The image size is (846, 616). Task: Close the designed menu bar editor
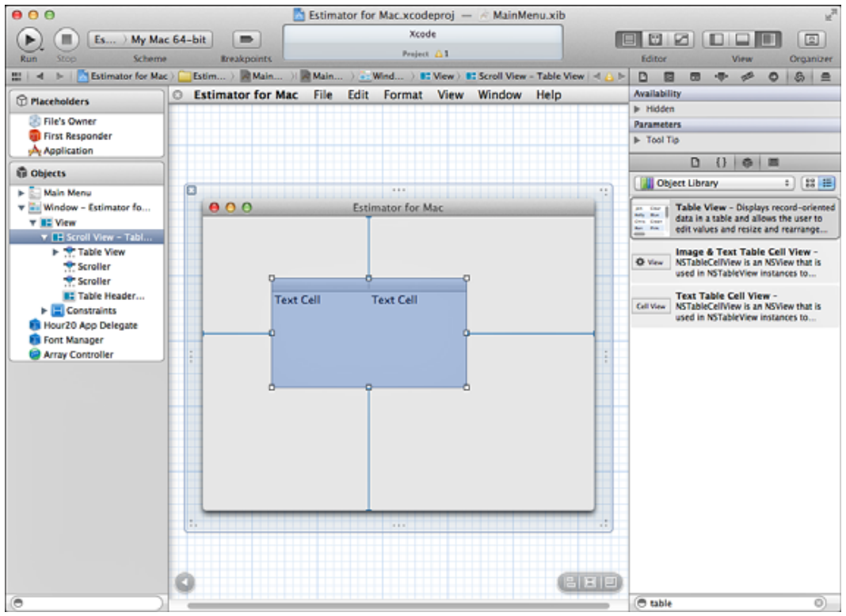tap(178, 96)
